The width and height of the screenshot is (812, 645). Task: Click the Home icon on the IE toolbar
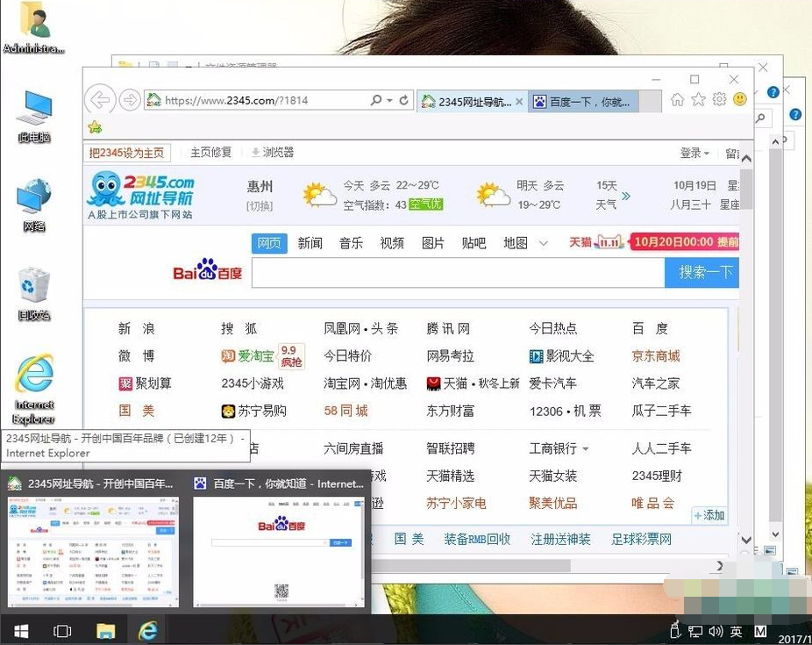click(676, 100)
